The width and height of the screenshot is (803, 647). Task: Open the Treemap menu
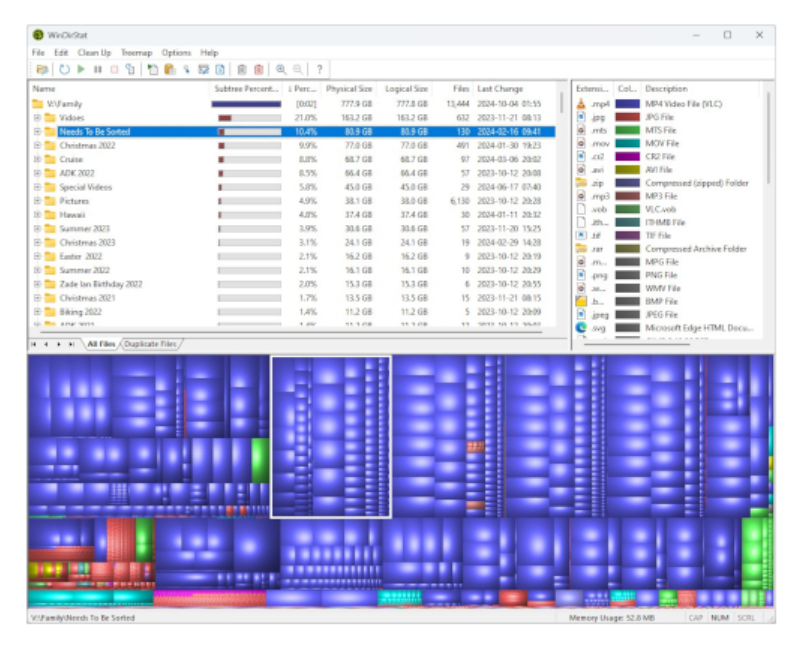coord(137,53)
